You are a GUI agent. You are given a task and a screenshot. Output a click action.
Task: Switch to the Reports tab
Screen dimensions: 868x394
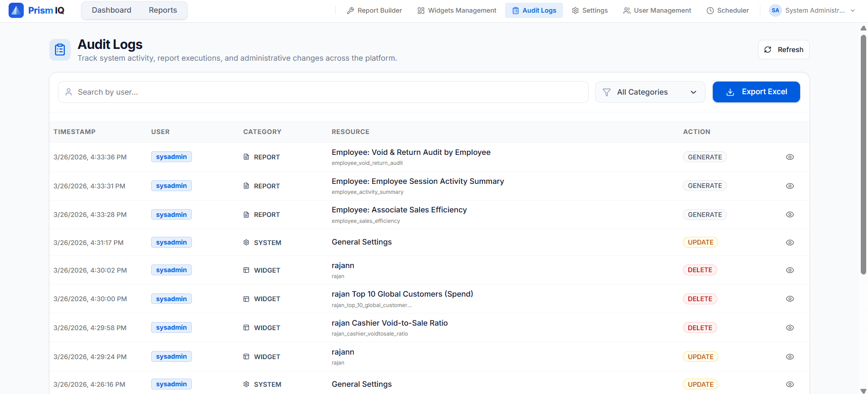coord(163,10)
